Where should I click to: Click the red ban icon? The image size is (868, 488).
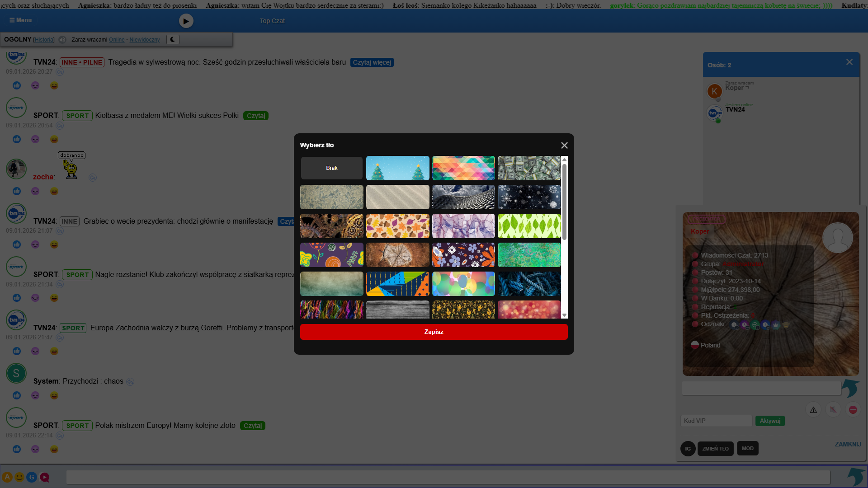click(853, 410)
